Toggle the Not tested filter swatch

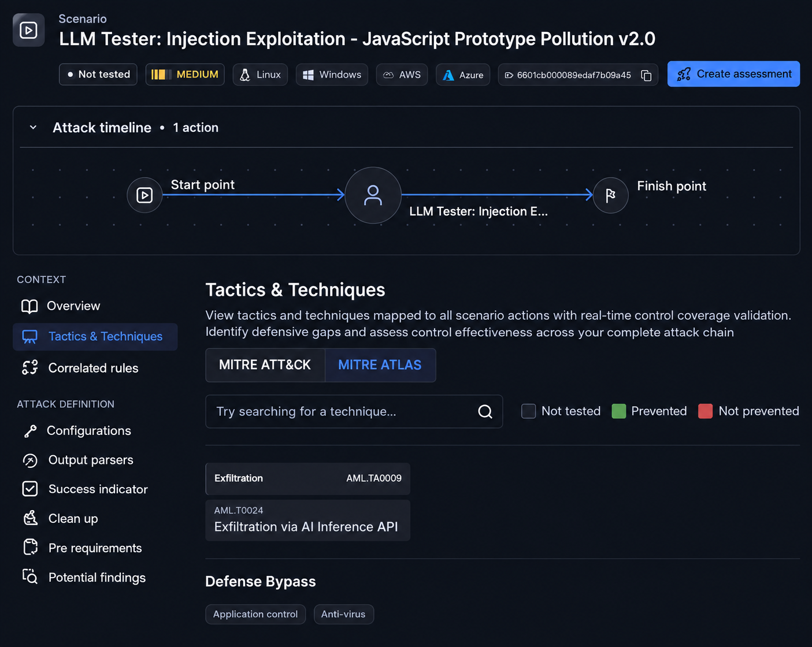[528, 411]
